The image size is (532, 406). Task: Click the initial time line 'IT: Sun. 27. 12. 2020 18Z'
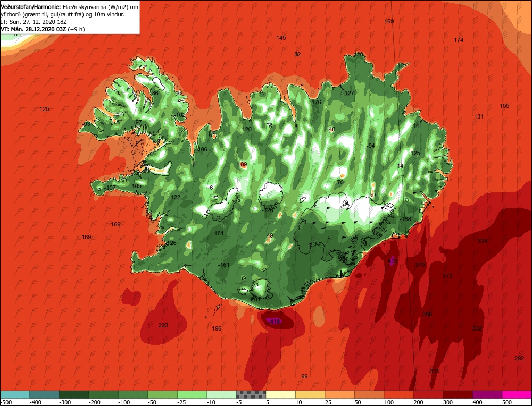tap(34, 22)
